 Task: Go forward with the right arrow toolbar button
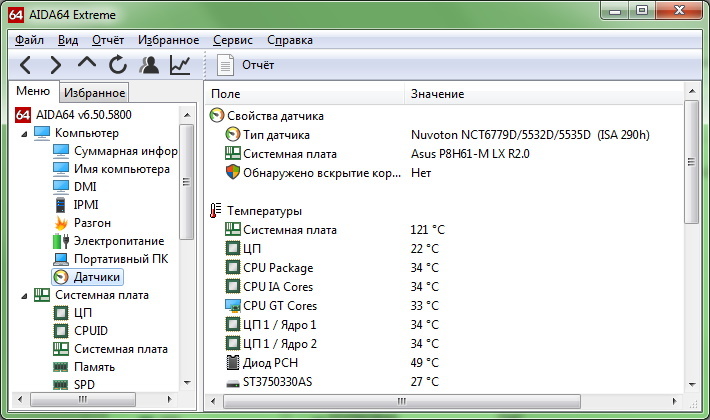[55, 65]
